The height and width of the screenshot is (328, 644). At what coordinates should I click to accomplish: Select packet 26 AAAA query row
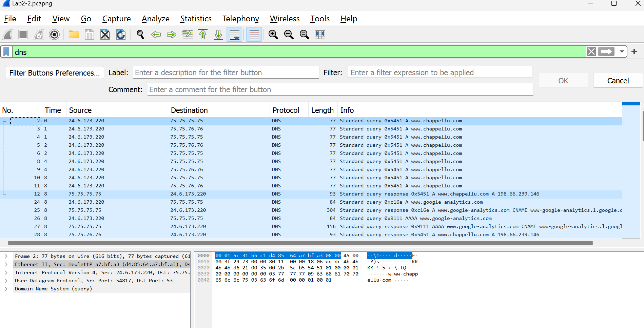pyautogui.click(x=311, y=218)
